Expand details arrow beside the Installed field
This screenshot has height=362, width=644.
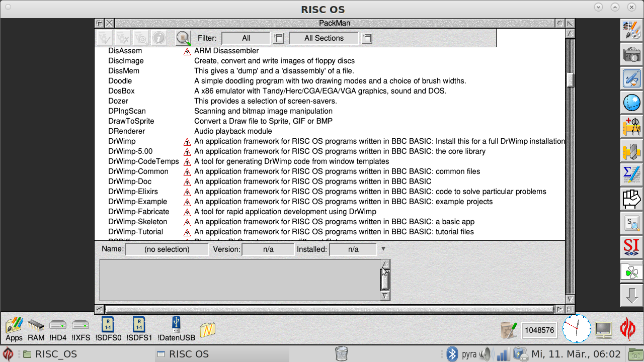pos(383,249)
